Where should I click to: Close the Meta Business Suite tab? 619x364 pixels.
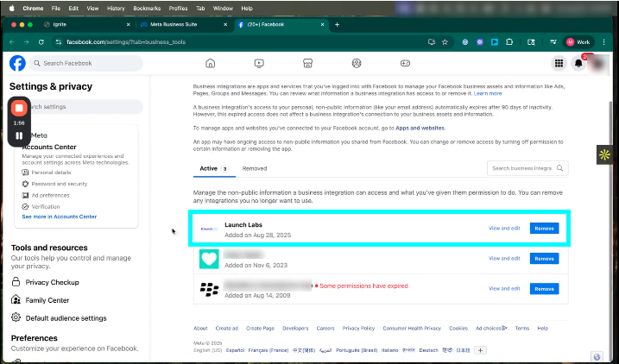[x=225, y=24]
